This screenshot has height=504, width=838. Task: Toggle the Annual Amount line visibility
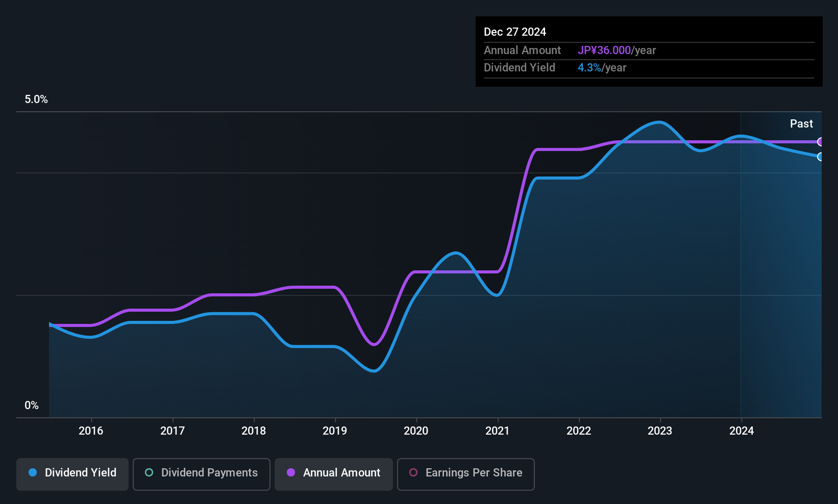333,473
